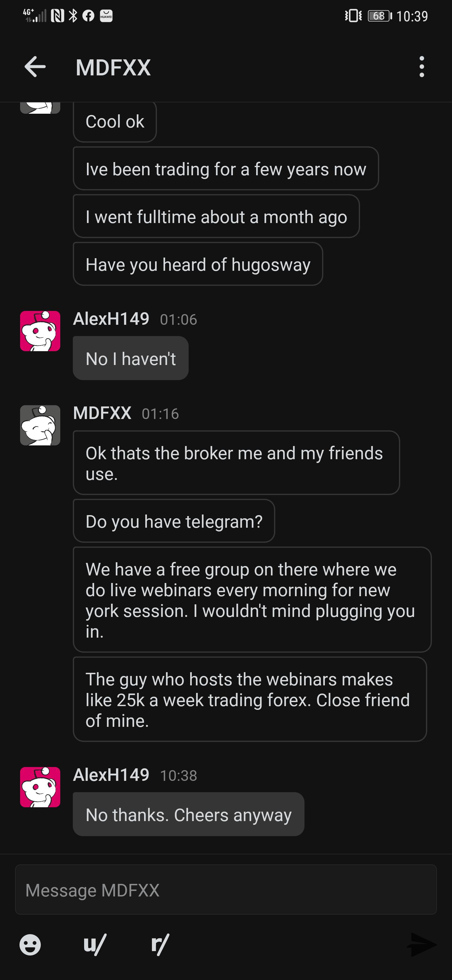Screen dimensions: 452x980
Task: Open the three-dot overflow menu
Action: 422,67
